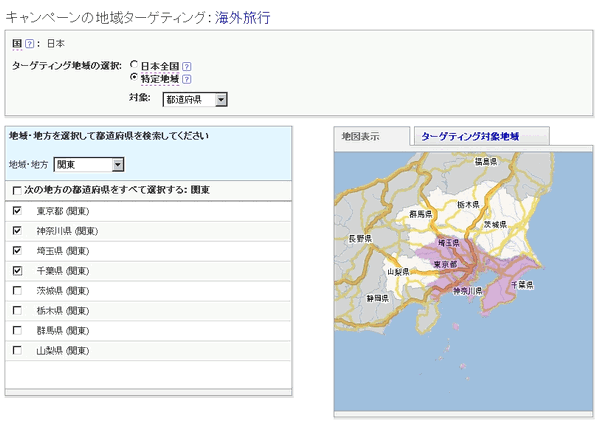Click the 茨城県 (関東) list text
The image size is (600, 430).
tap(63, 291)
